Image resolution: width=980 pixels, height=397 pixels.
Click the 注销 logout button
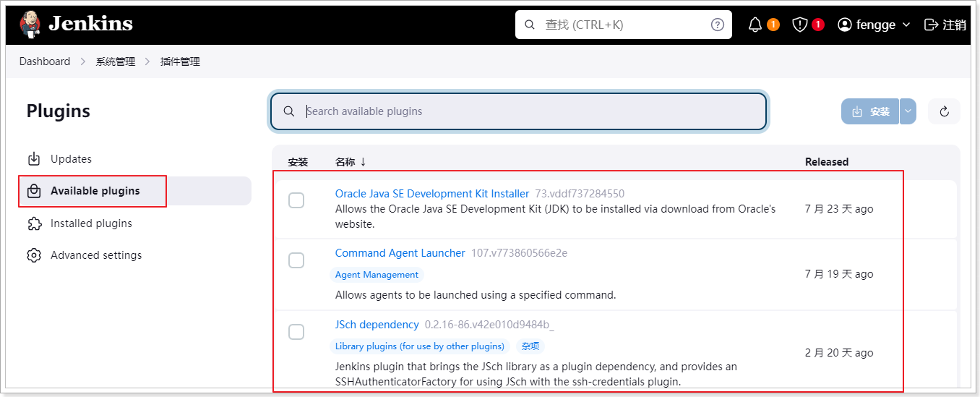point(945,25)
